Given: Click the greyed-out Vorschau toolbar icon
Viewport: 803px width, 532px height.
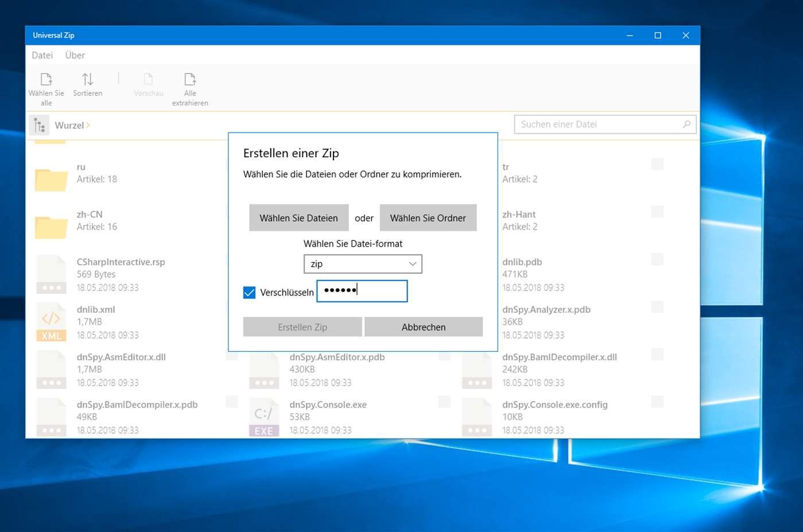Looking at the screenshot, I should click(x=148, y=79).
